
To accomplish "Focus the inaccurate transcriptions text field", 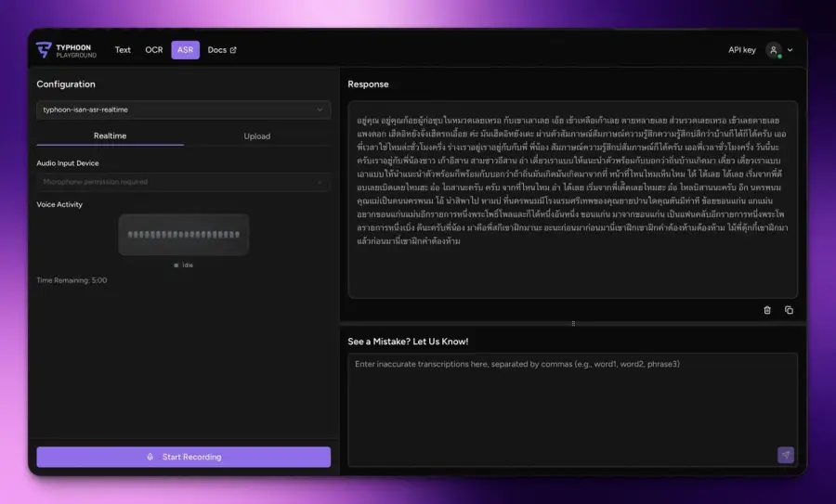I will pyautogui.click(x=572, y=409).
